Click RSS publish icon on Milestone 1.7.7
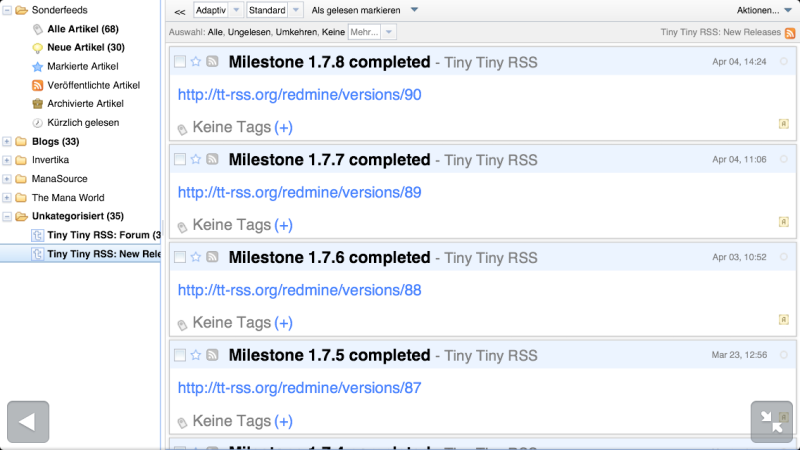 click(213, 160)
